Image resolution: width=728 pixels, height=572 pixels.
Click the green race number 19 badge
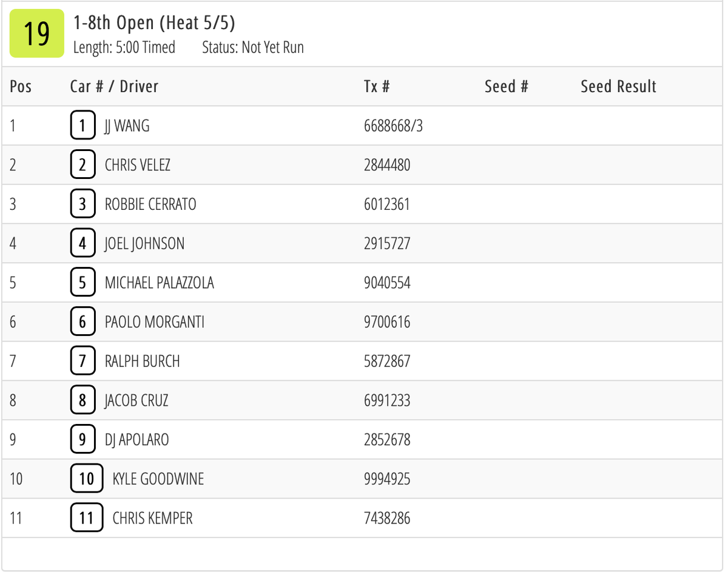[36, 33]
